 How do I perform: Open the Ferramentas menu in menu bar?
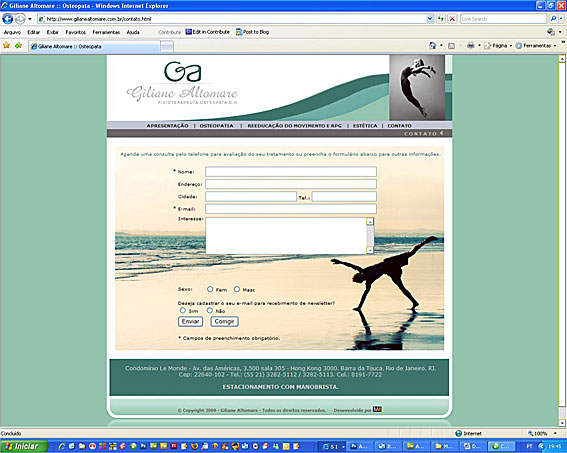point(106,32)
